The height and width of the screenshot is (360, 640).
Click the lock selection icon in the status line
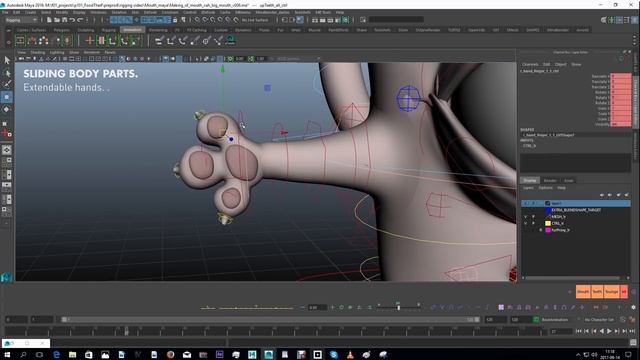tap(175, 20)
